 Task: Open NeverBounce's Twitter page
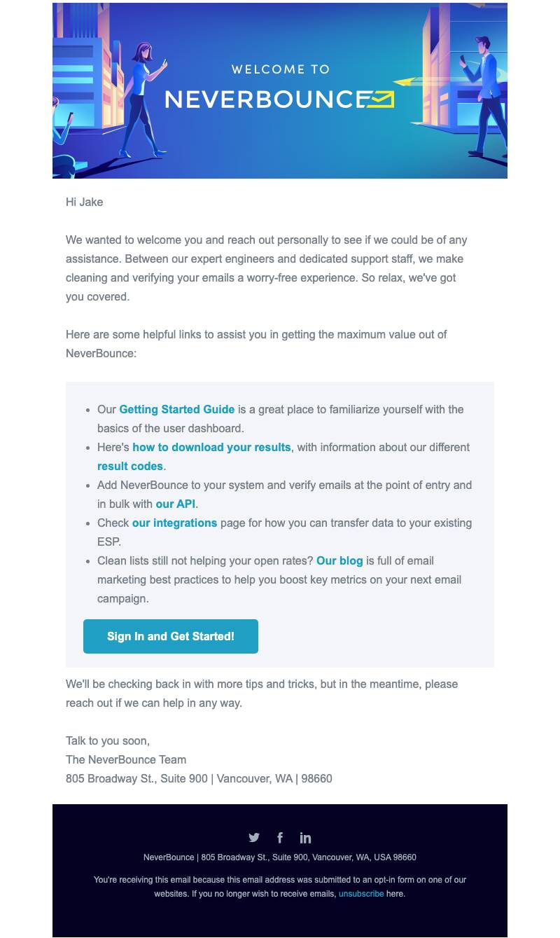[x=254, y=837]
